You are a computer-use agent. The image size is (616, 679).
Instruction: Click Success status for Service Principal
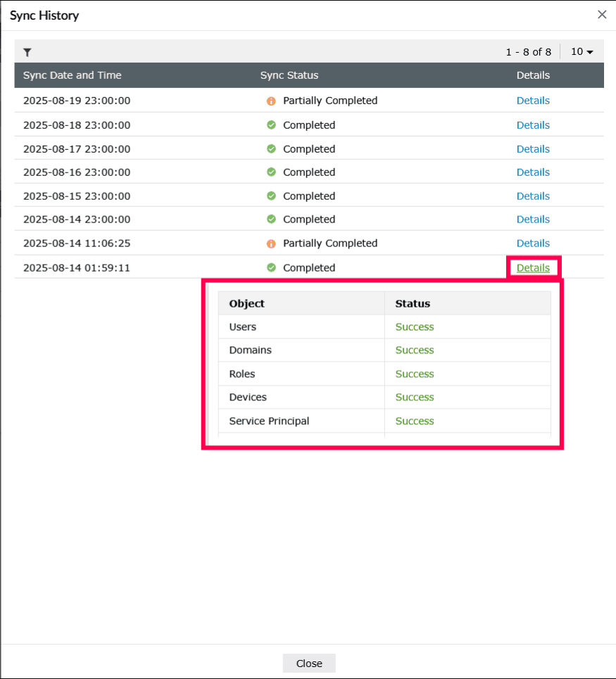(x=415, y=421)
